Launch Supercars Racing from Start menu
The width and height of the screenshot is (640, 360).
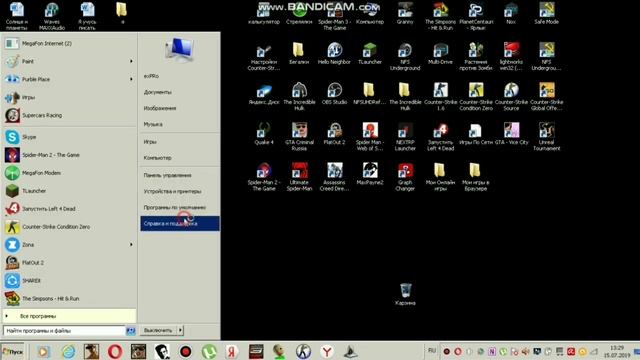(x=69, y=116)
